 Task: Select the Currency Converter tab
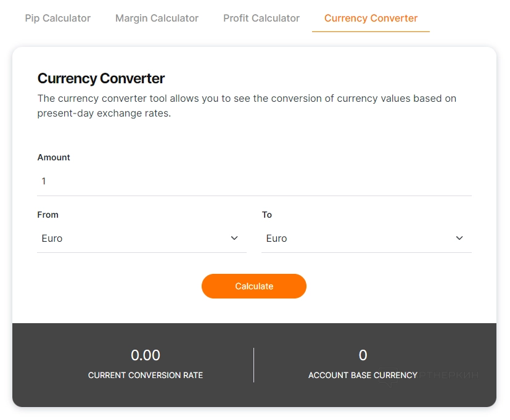371,19
